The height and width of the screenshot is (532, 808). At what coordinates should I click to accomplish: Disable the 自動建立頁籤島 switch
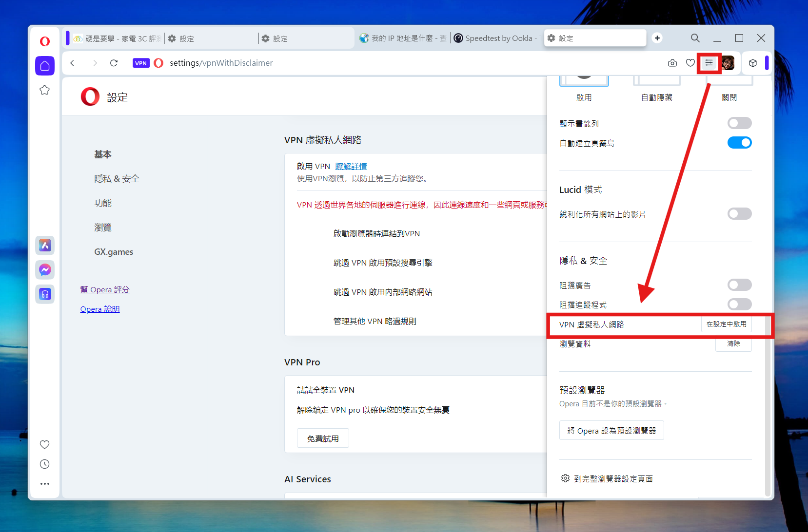coord(739,143)
